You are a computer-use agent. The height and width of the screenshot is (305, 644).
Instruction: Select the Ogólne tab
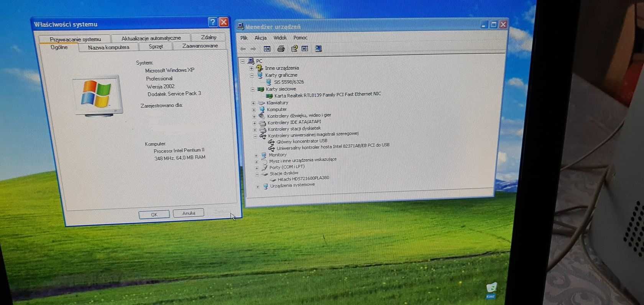click(x=59, y=48)
